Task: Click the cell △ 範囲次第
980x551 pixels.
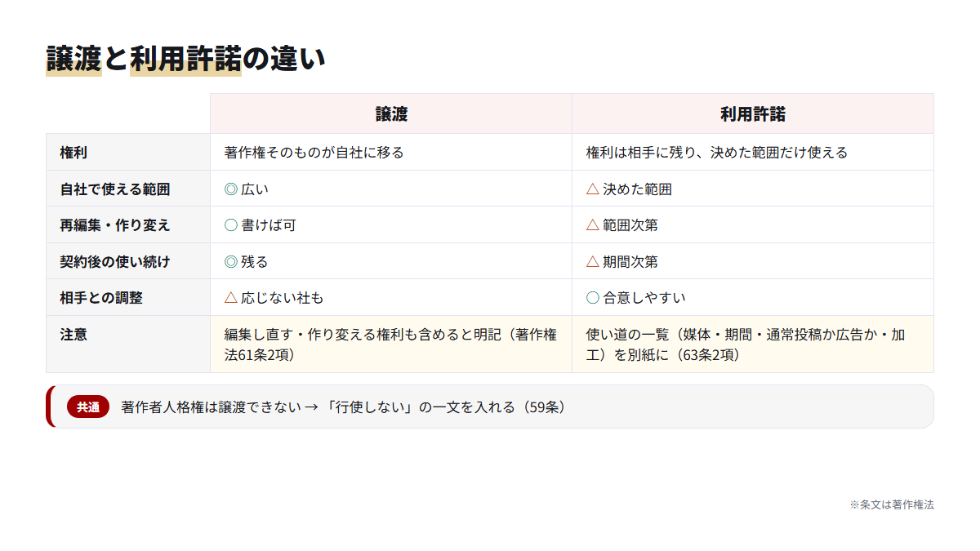Action: pos(753,225)
